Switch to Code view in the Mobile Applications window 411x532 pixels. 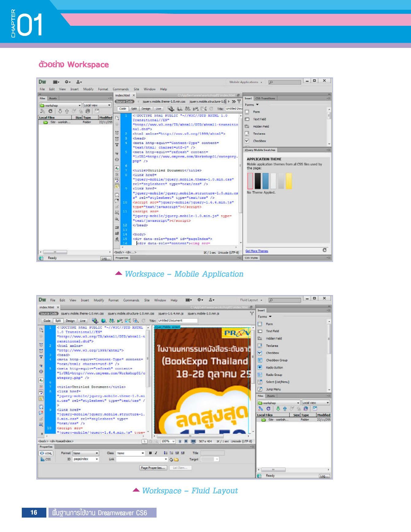click(122, 109)
